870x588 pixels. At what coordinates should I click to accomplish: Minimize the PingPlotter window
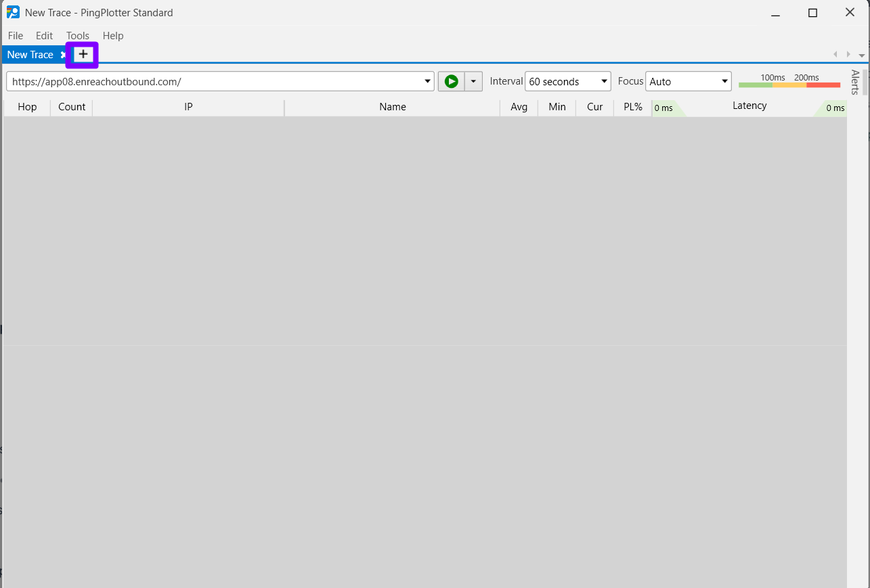(776, 12)
